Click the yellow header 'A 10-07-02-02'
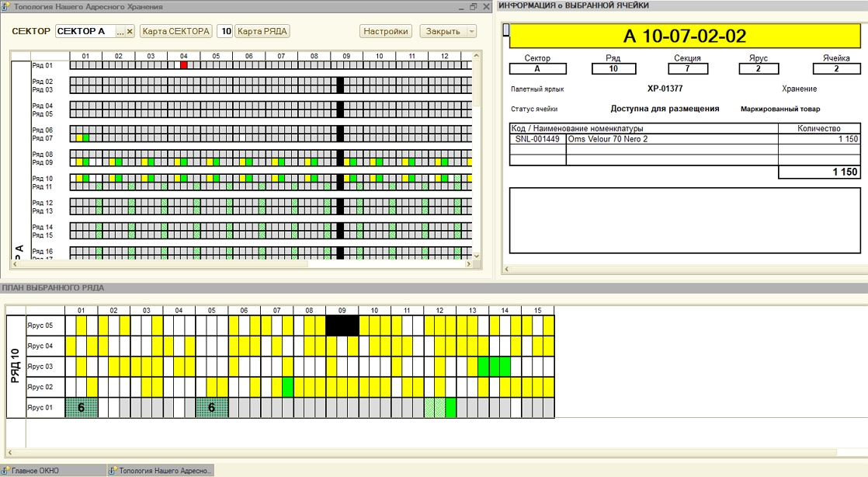This screenshot has height=477, width=868. tap(685, 36)
